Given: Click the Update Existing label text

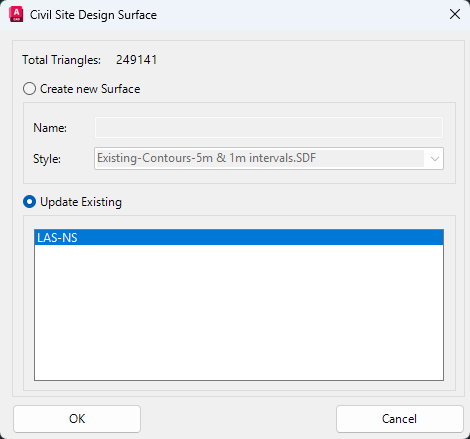Looking at the screenshot, I should [x=81, y=202].
